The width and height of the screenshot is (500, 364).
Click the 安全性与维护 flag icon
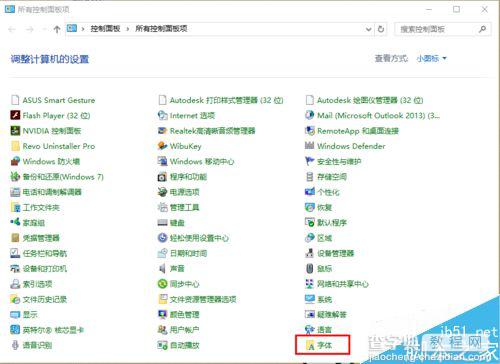[x=310, y=161]
